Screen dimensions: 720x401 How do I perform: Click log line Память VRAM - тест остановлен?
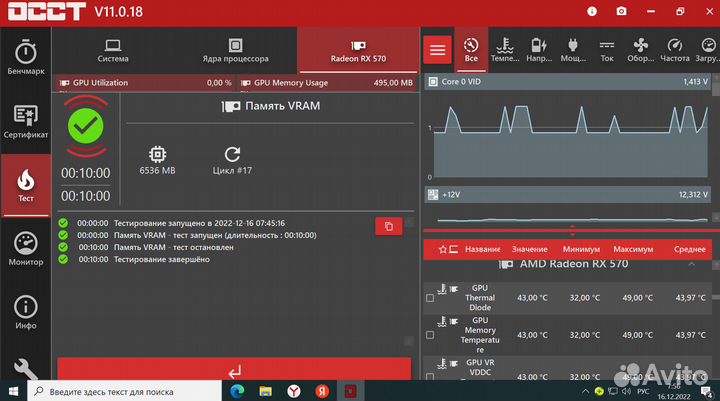174,247
